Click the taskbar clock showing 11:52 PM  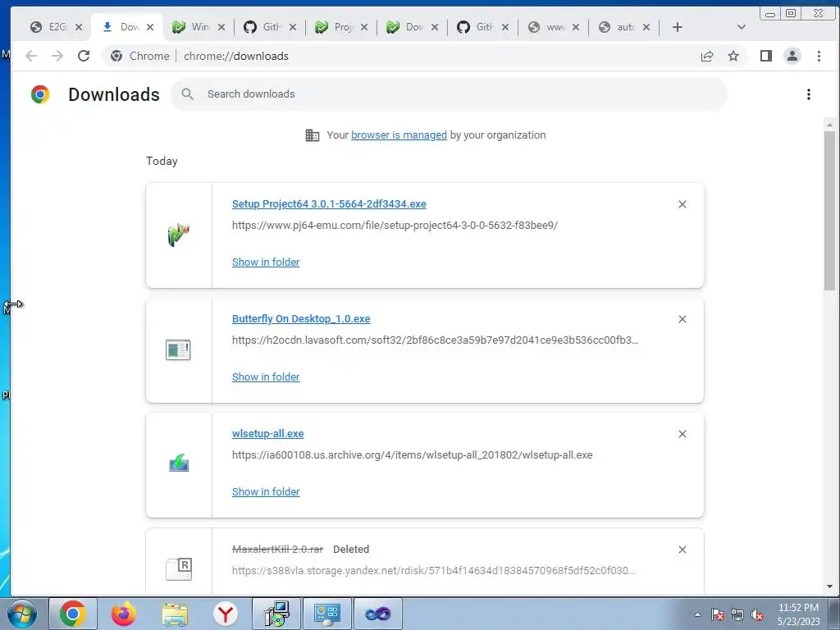(x=798, y=614)
